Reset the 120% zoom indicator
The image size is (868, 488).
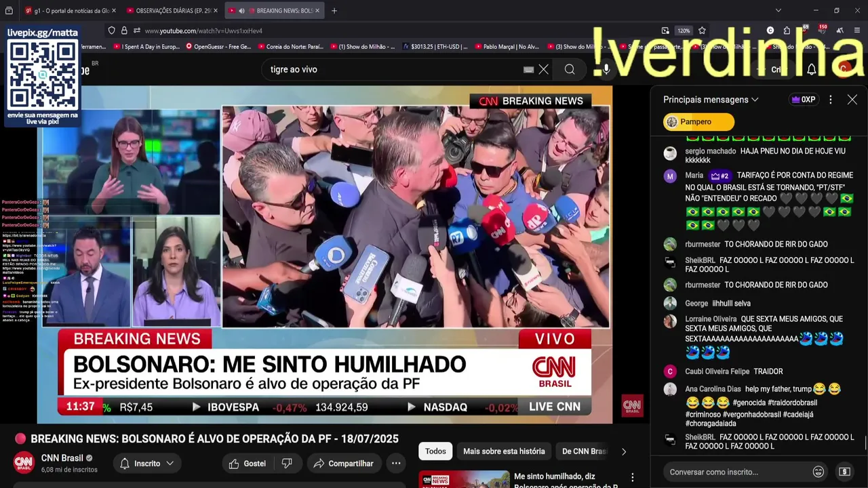pyautogui.click(x=684, y=30)
